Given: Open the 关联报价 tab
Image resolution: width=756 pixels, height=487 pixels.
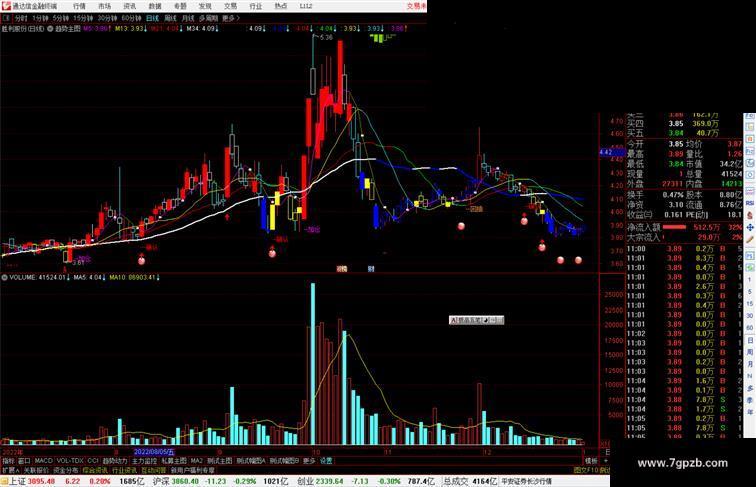Looking at the screenshot, I should tap(36, 470).
